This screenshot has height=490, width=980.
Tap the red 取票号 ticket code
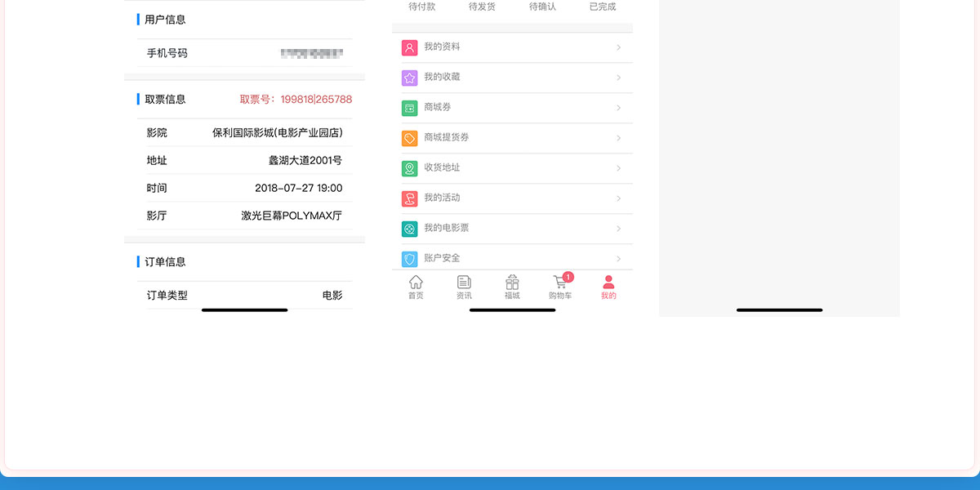coord(296,100)
